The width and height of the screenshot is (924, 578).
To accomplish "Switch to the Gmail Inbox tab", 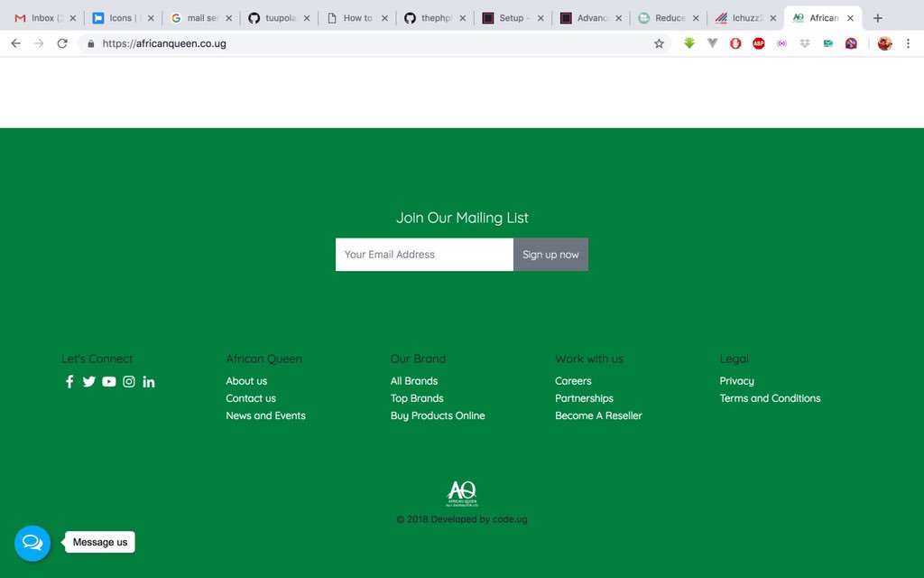I will pyautogui.click(x=46, y=18).
